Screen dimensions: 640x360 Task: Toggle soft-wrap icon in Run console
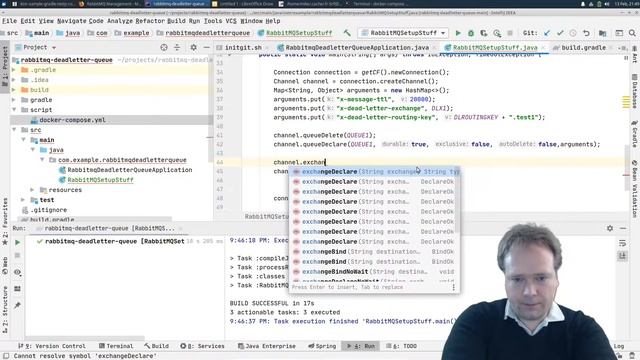point(622,243)
